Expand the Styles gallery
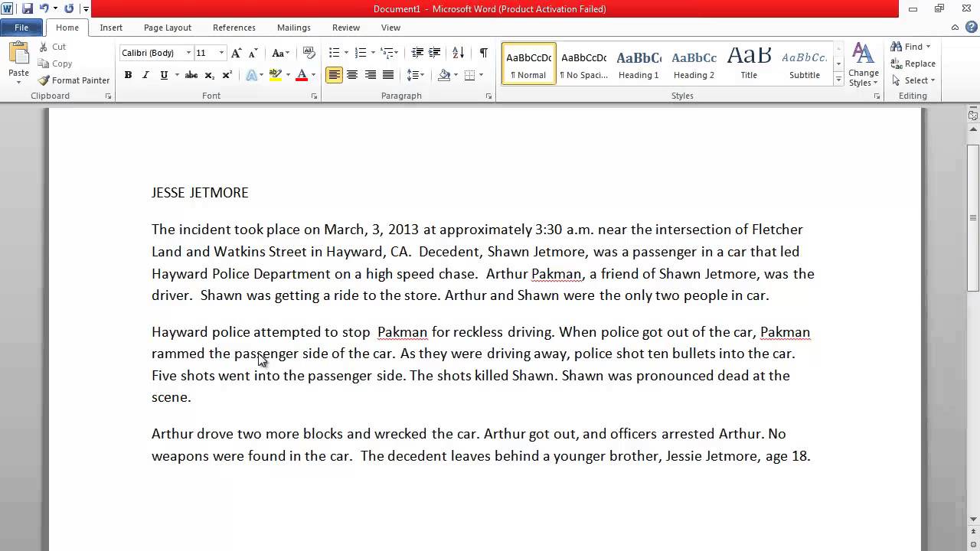Image resolution: width=980 pixels, height=551 pixels. pos(838,80)
